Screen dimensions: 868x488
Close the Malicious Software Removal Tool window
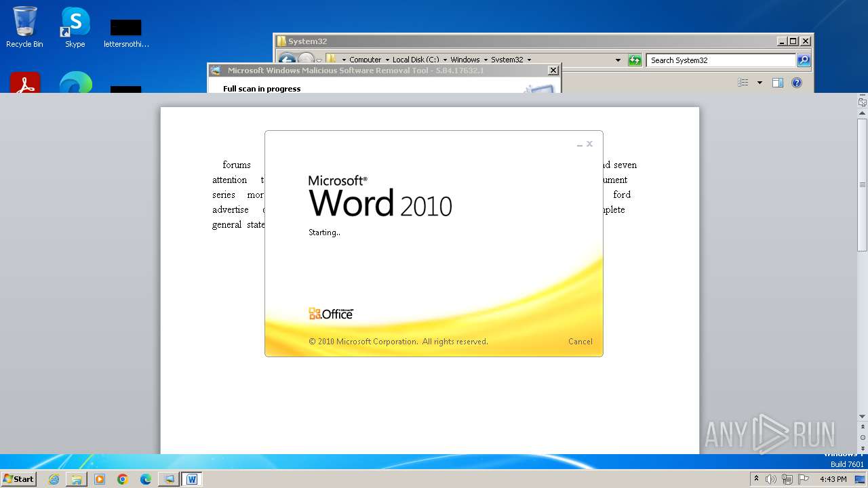[x=553, y=70]
